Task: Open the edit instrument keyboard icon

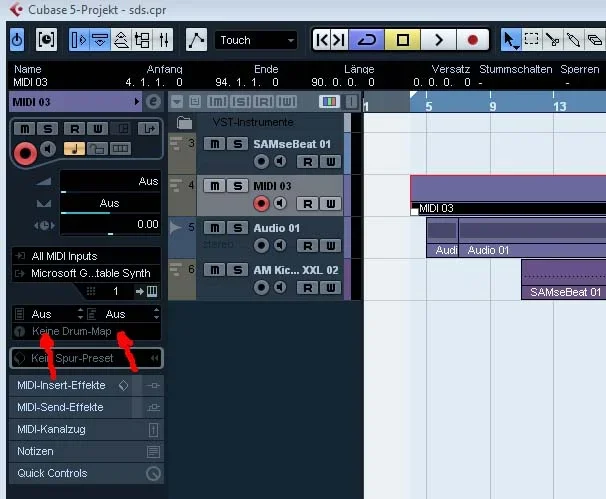Action: coord(152,291)
